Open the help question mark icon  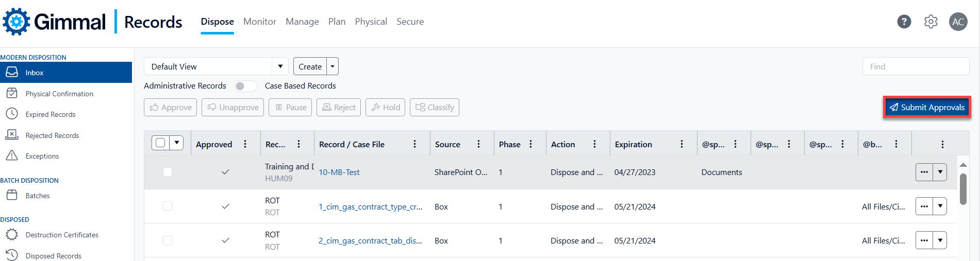[x=904, y=22]
